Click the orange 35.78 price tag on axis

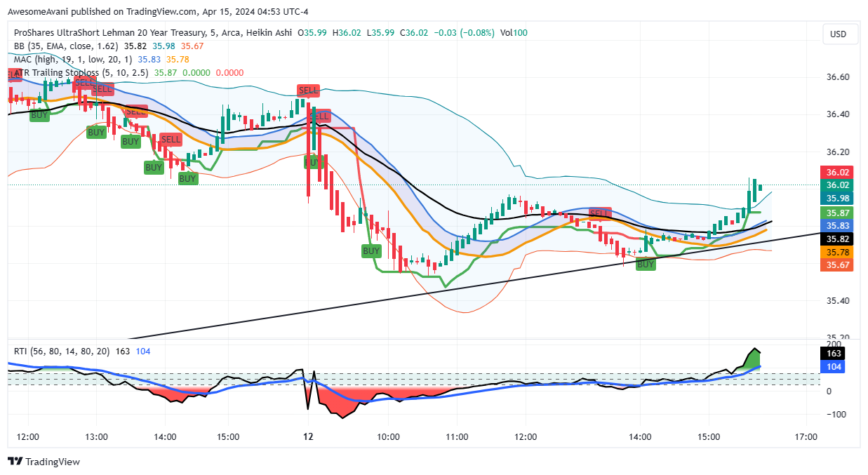(x=838, y=252)
